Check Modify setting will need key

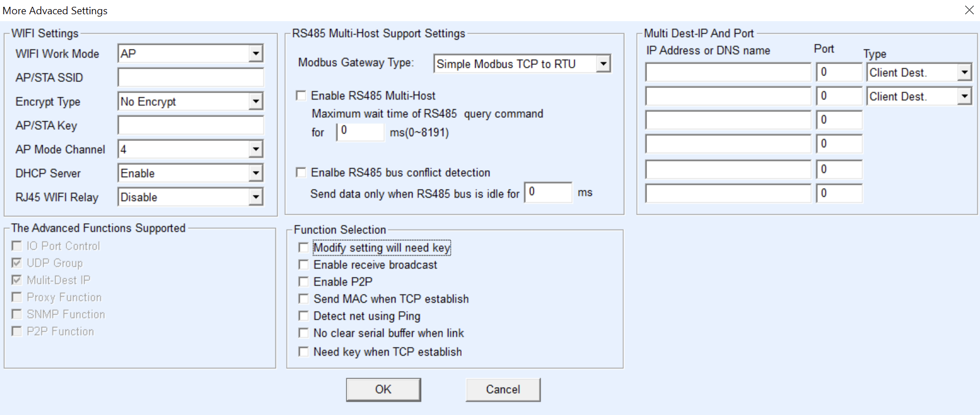coord(303,248)
